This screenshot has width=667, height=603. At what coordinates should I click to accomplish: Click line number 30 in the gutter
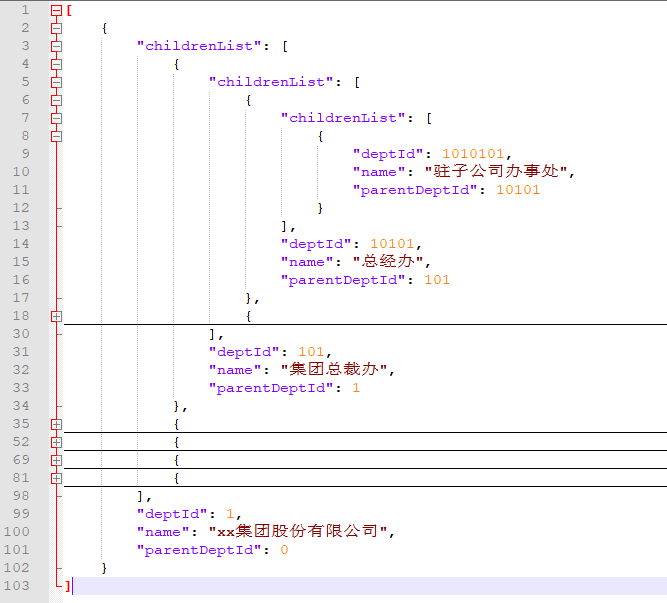[x=21, y=334]
